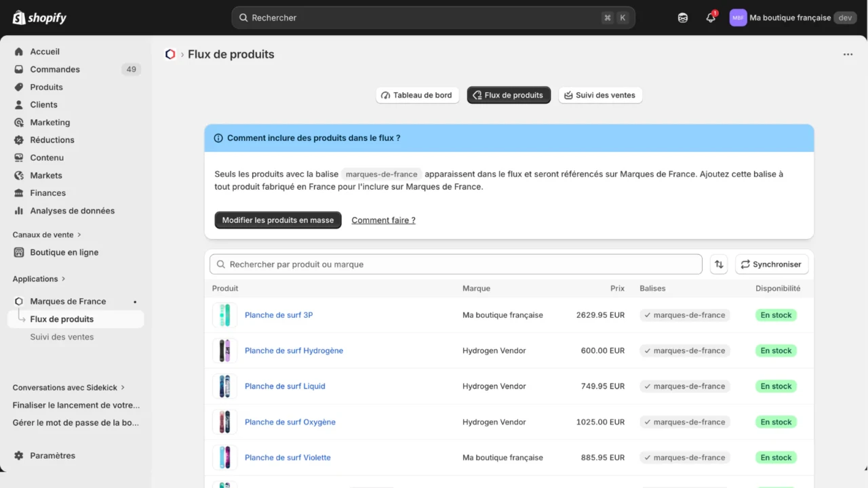The width and height of the screenshot is (868, 488).
Task: Open Planche de surf Hydrogène product link
Action: coord(294,350)
